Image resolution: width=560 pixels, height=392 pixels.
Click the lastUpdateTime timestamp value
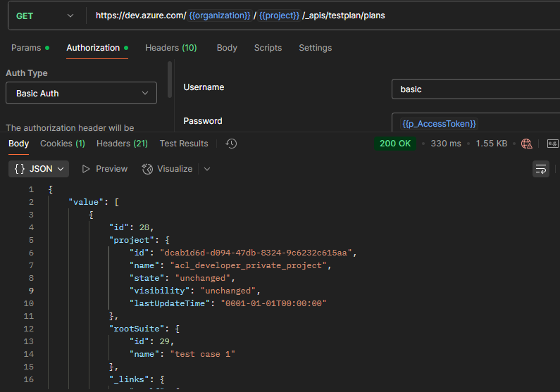(x=273, y=303)
